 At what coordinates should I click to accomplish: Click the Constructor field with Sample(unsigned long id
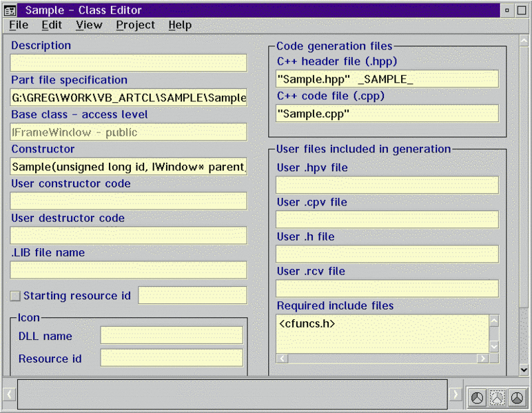click(x=129, y=167)
